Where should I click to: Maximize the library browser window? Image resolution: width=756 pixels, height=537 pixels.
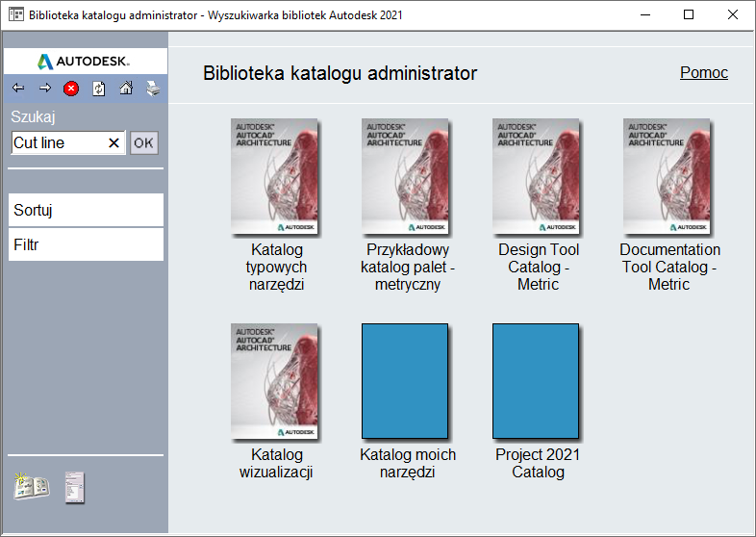[x=689, y=14]
